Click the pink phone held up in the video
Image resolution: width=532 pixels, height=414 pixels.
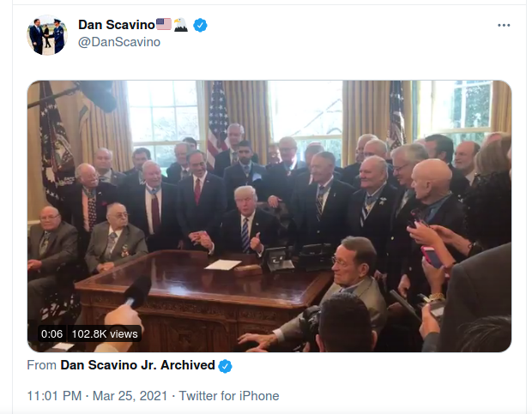pos(432,256)
